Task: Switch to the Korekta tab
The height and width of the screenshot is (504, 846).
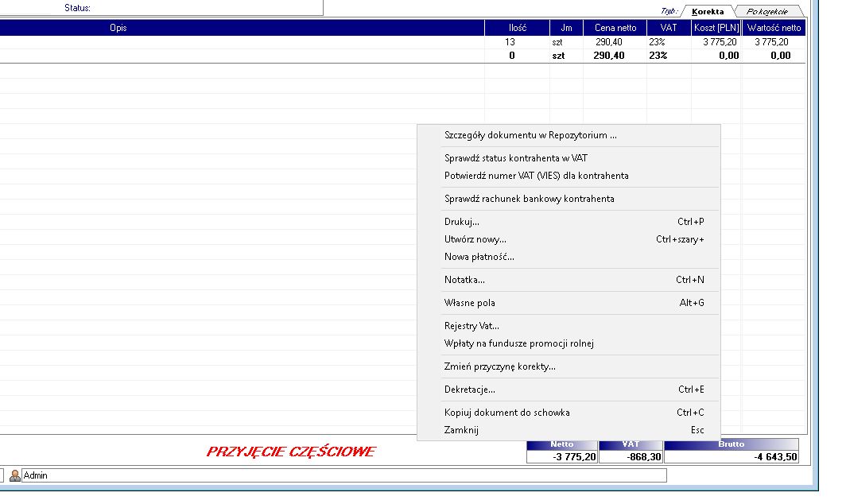Action: tap(707, 12)
